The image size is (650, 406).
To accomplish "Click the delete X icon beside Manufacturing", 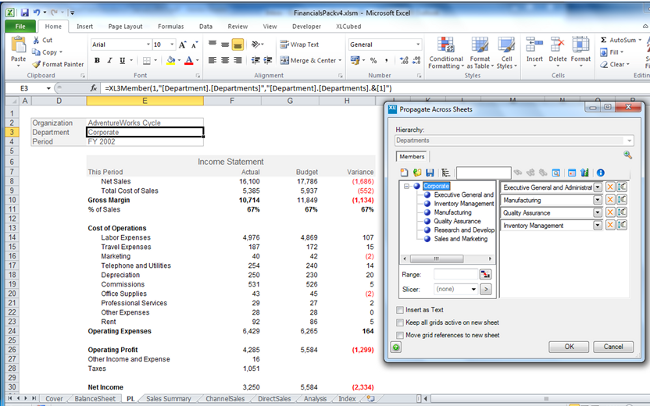I will click(608, 201).
